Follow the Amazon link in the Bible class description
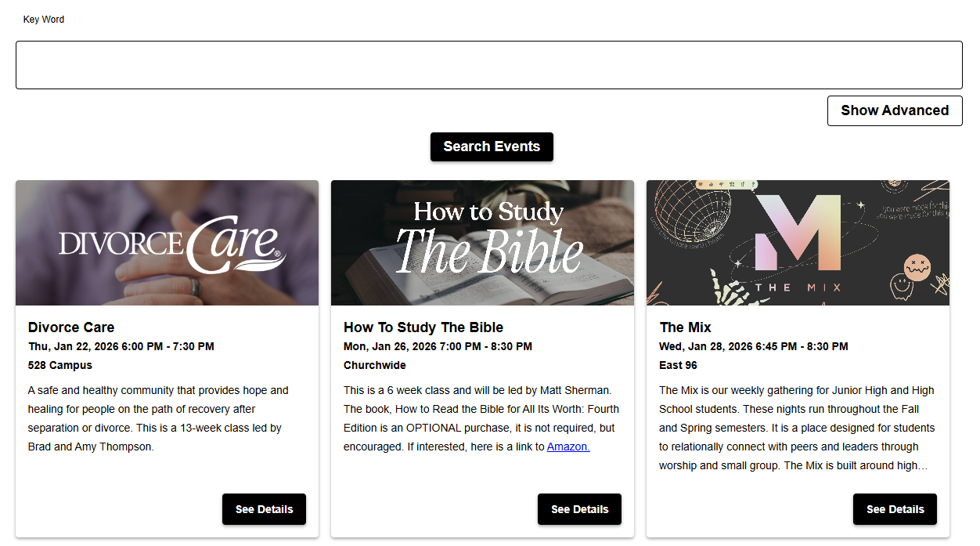 coord(568,447)
